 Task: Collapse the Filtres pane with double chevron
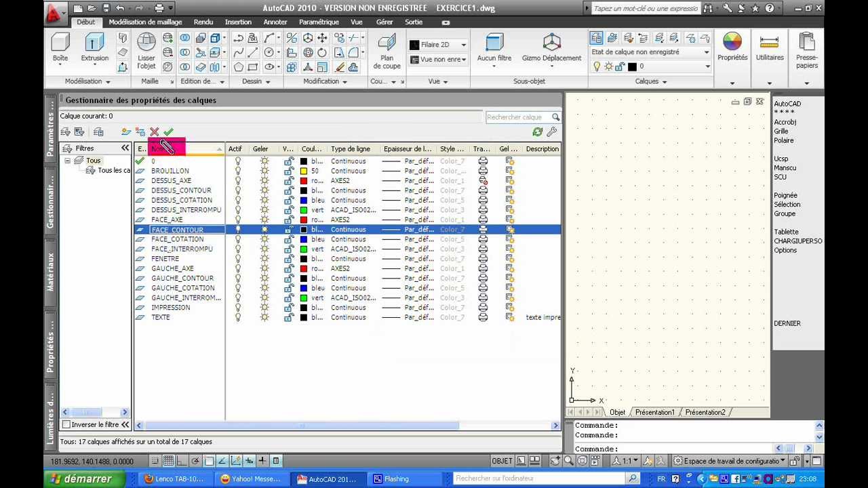point(125,148)
